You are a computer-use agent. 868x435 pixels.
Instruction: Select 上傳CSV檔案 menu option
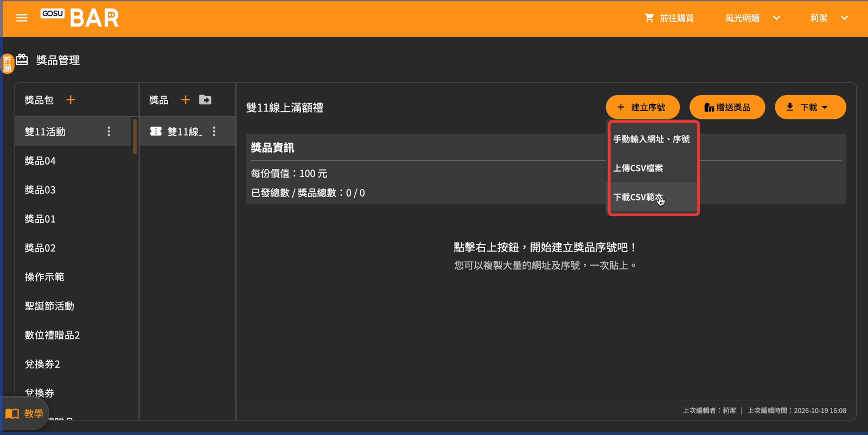point(653,168)
